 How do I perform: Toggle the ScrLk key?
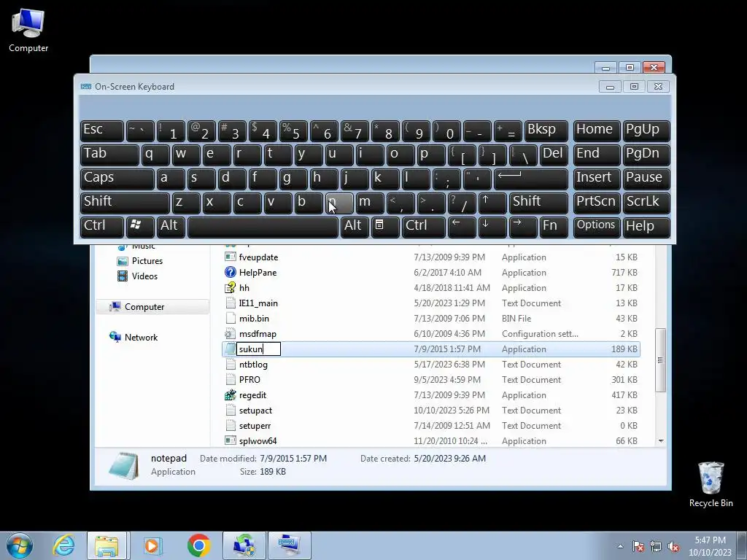(646, 203)
